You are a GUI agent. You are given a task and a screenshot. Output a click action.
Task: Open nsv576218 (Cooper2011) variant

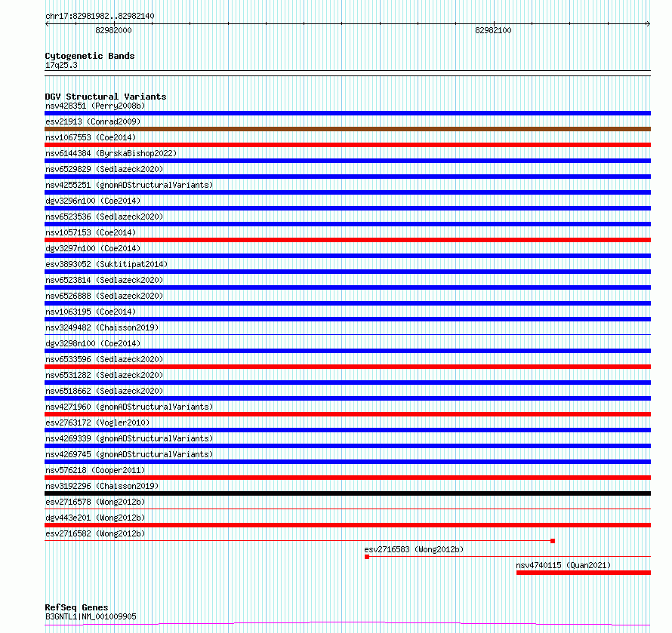pyautogui.click(x=95, y=470)
